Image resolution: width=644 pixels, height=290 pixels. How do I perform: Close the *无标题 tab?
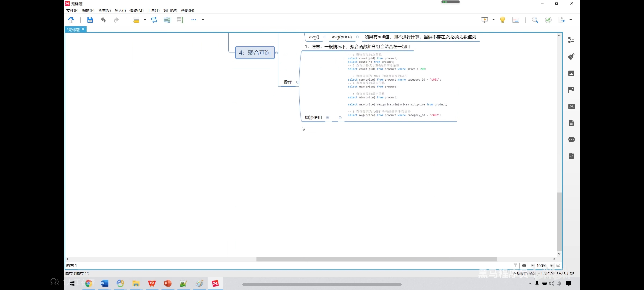[83, 29]
